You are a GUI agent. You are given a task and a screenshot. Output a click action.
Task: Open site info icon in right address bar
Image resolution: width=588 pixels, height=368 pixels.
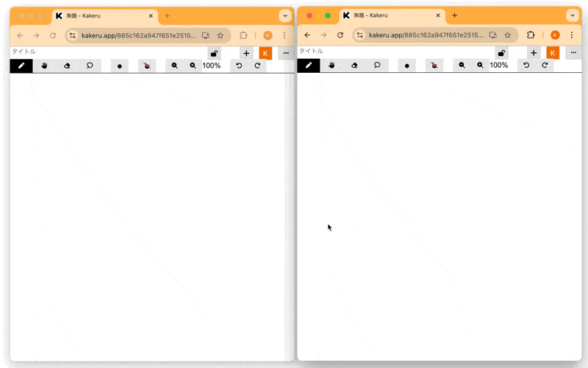[x=360, y=35]
